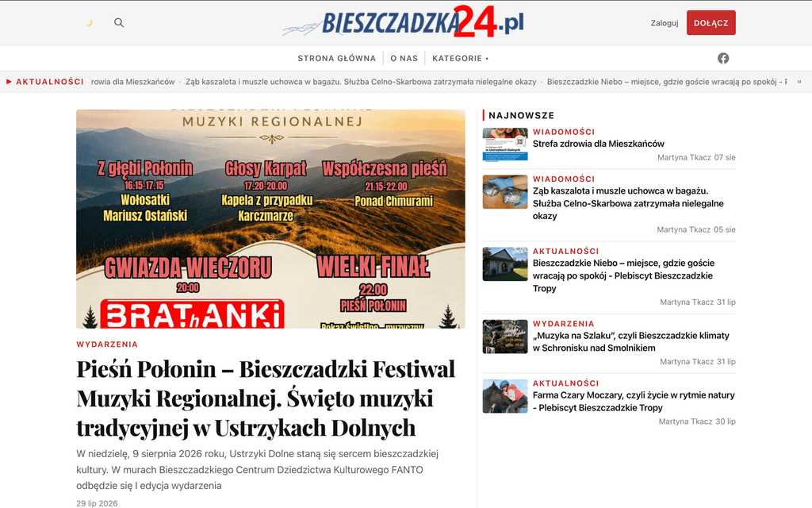Select WYDARZENIA category above main headline

[x=107, y=344]
